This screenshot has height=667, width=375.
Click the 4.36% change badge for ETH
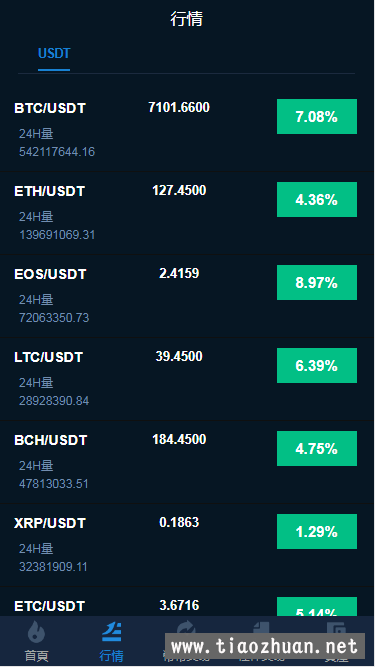(317, 200)
